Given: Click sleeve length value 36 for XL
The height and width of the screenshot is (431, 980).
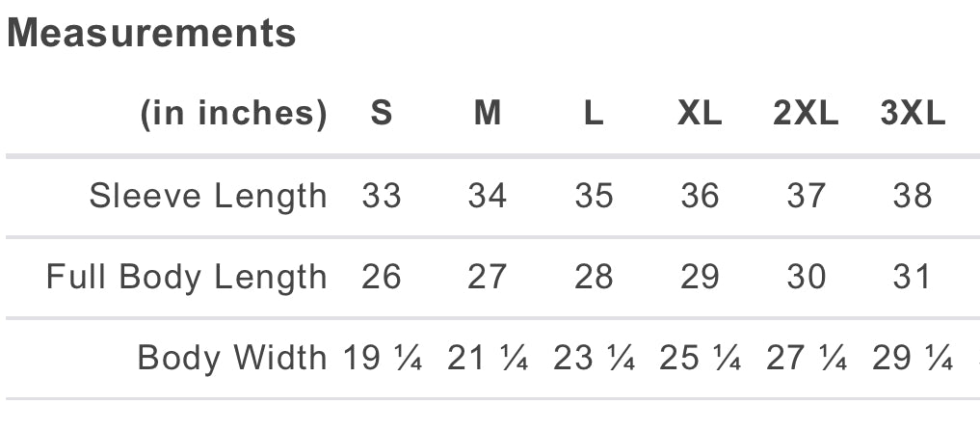Looking at the screenshot, I should pyautogui.click(x=700, y=196).
